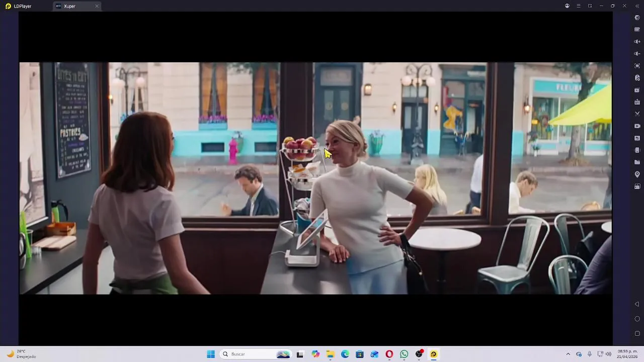The image size is (644, 362).
Task: Open the LDPlayer account profile icon
Action: pyautogui.click(x=567, y=6)
